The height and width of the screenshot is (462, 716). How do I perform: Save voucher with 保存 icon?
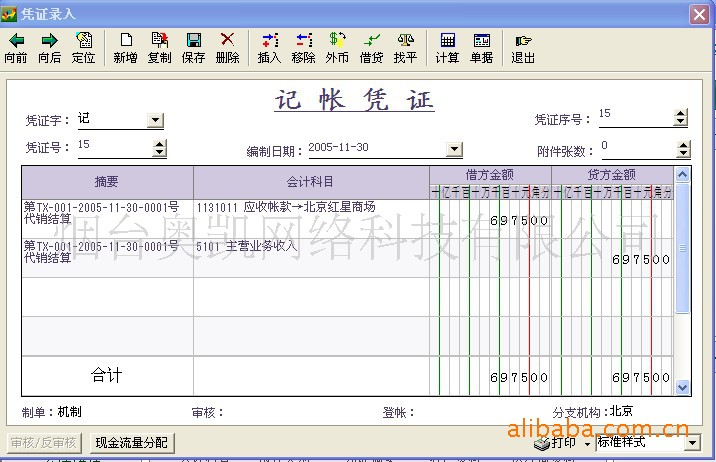pos(193,48)
